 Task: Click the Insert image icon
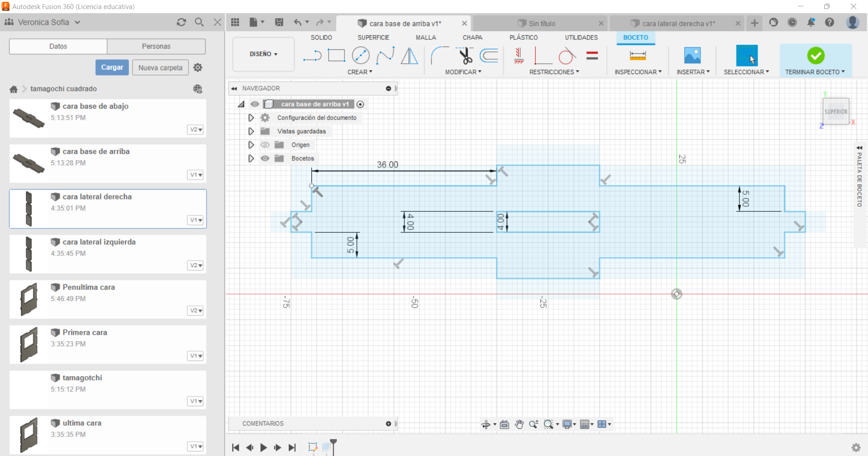coord(692,56)
